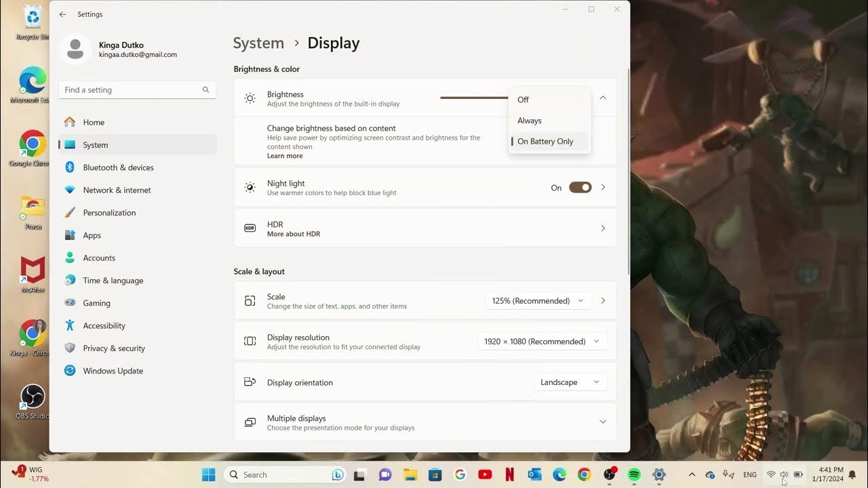Open Microsoft Edge from the taskbar
Image resolution: width=868 pixels, height=488 pixels.
click(558, 474)
